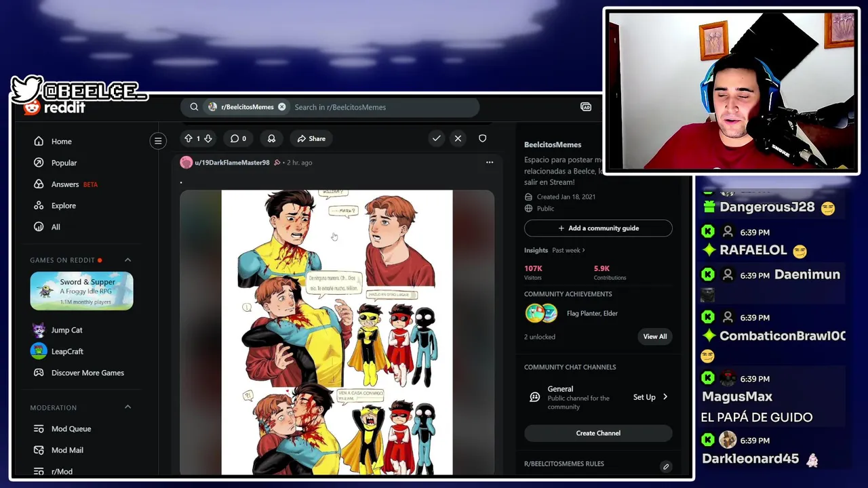Edit the r/BeelcitosMemes rules pencil
Image resolution: width=868 pixels, height=488 pixels.
point(666,466)
